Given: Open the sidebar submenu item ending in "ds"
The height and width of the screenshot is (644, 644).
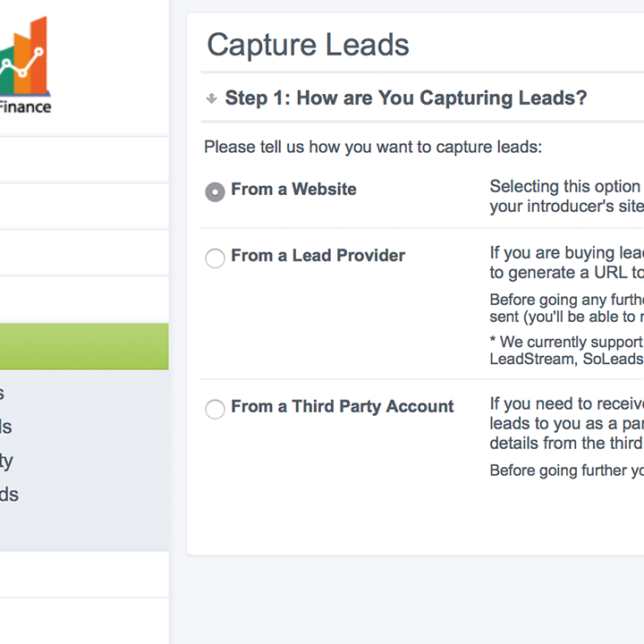Looking at the screenshot, I should click(x=9, y=495).
